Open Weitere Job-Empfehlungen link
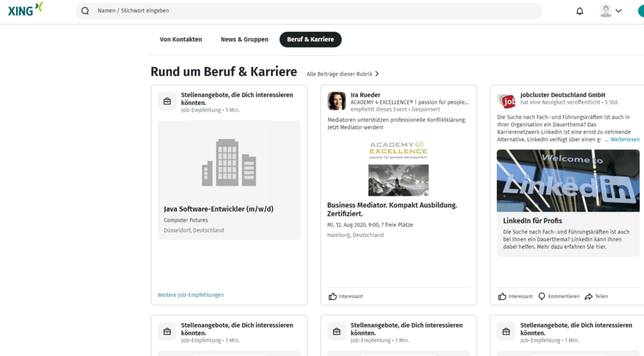Viewport: 644px width, 356px height. click(191, 295)
